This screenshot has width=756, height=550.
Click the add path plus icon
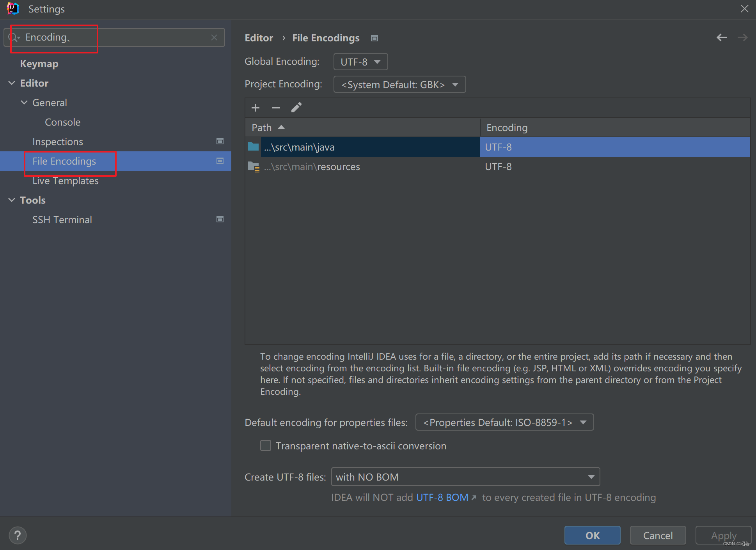(256, 108)
